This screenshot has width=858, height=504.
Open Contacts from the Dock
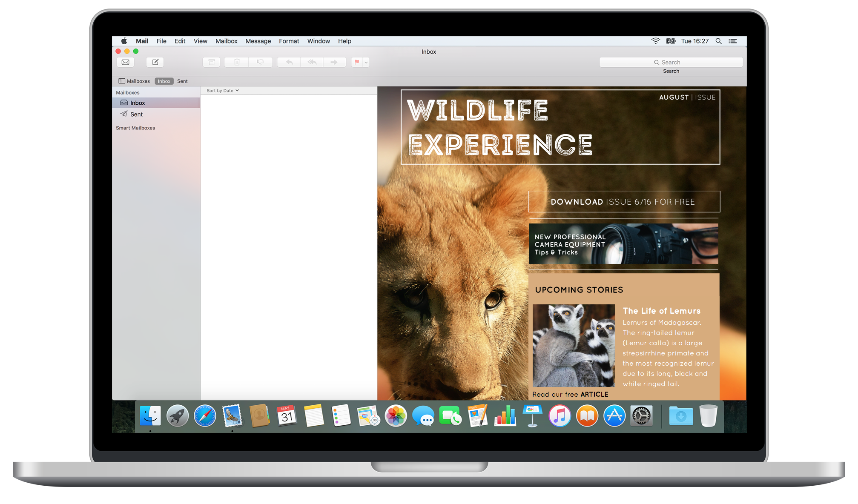click(259, 415)
